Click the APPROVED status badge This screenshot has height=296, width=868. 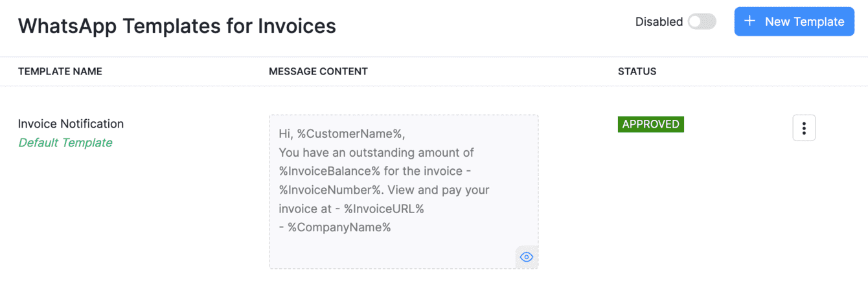coord(650,124)
